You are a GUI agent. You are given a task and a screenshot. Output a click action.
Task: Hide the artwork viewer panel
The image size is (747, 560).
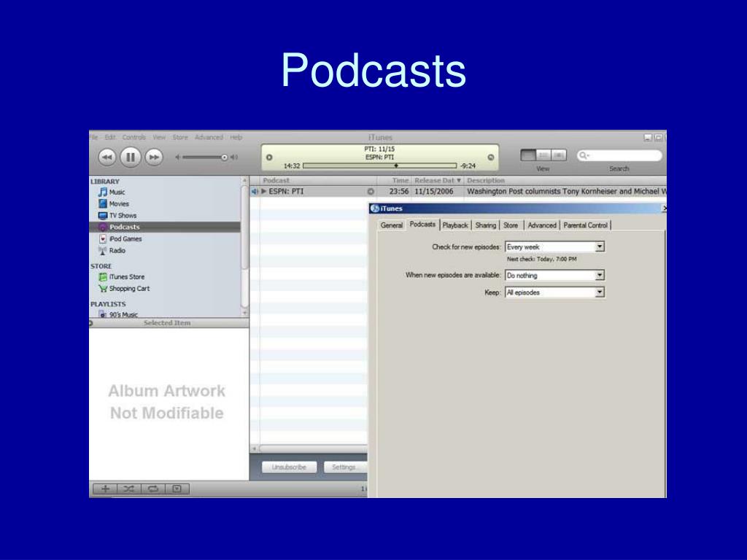[177, 489]
